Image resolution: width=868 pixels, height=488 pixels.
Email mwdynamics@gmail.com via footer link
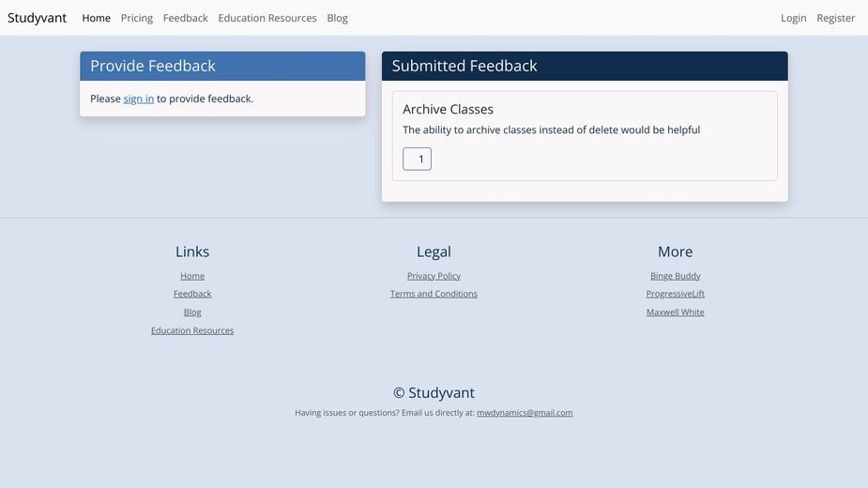[x=525, y=413]
